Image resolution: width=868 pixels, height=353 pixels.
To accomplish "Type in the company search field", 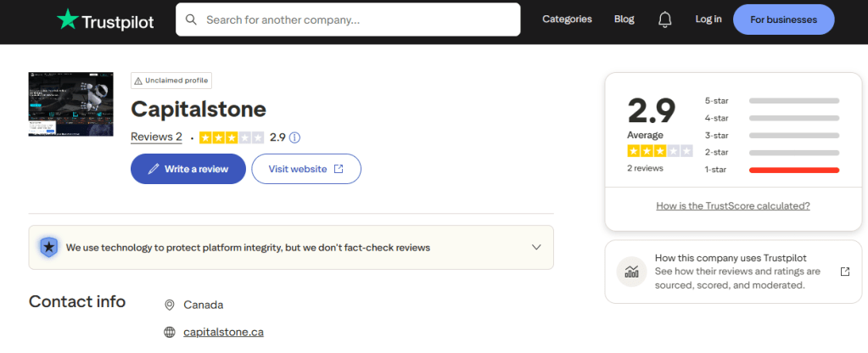I will pos(356,20).
